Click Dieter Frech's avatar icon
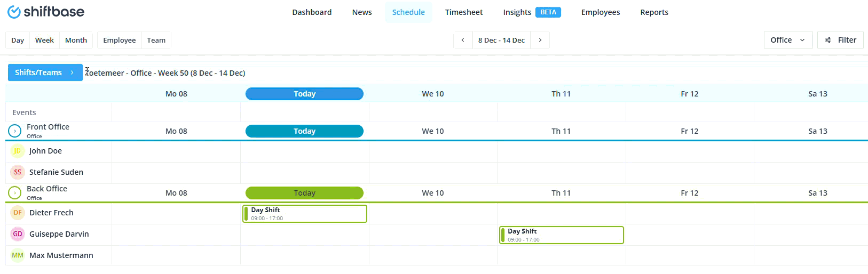Screen dimensions: 868x274 pyautogui.click(x=18, y=213)
